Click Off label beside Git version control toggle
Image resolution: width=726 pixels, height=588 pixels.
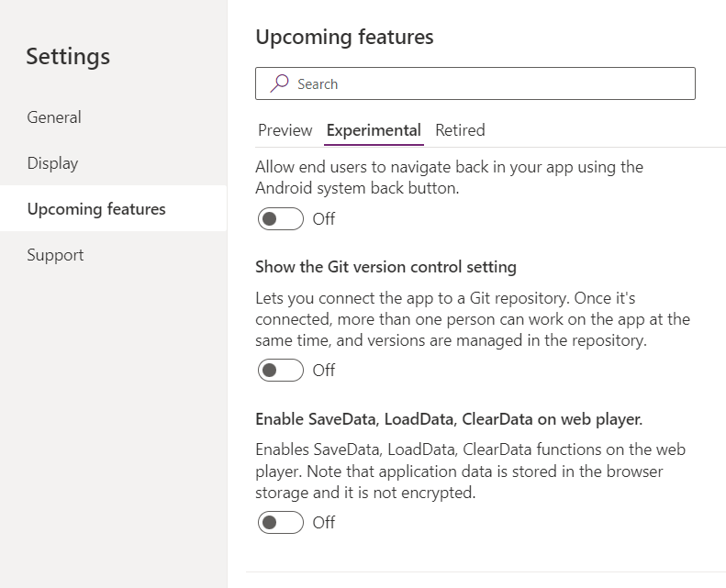[324, 370]
